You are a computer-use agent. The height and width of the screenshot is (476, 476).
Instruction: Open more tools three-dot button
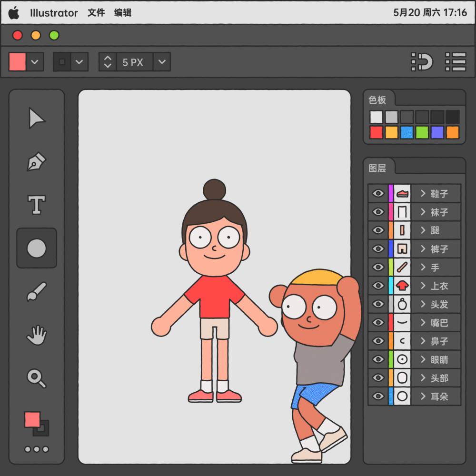pyautogui.click(x=37, y=449)
